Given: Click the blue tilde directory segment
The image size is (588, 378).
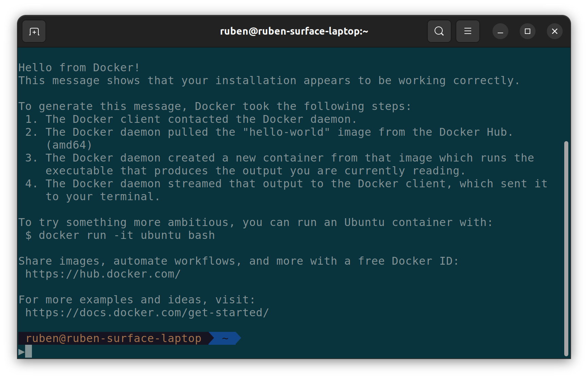Looking at the screenshot, I should click(x=225, y=338).
